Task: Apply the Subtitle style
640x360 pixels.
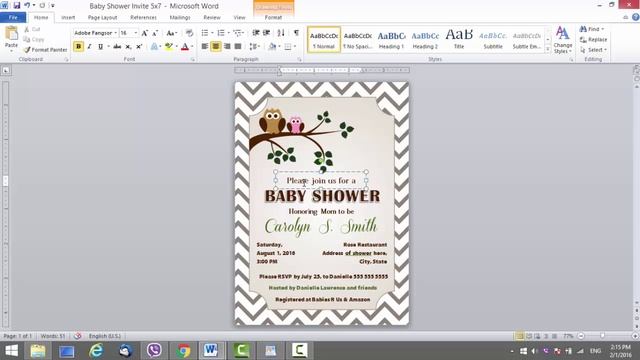Action: coord(493,40)
